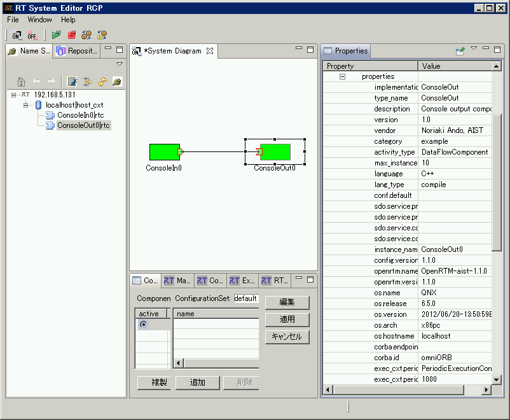
Task: Click the left arrow of name table scrollbar
Action: tap(178, 363)
